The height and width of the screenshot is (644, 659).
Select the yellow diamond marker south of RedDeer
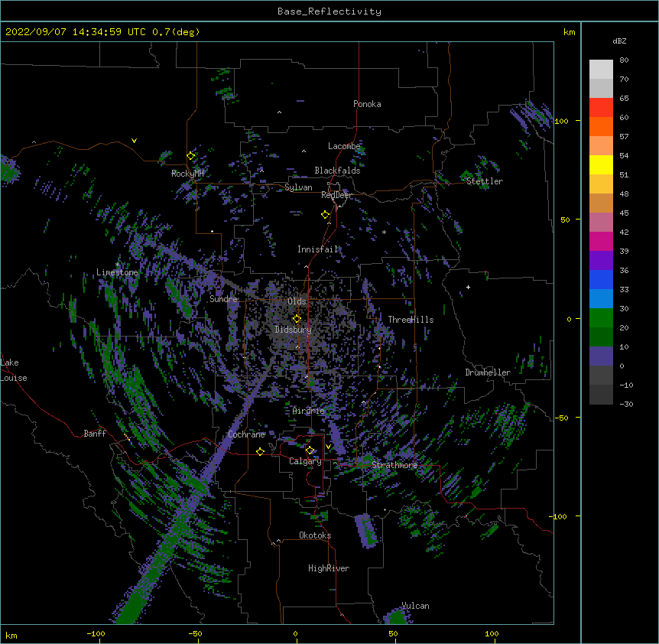[326, 215]
